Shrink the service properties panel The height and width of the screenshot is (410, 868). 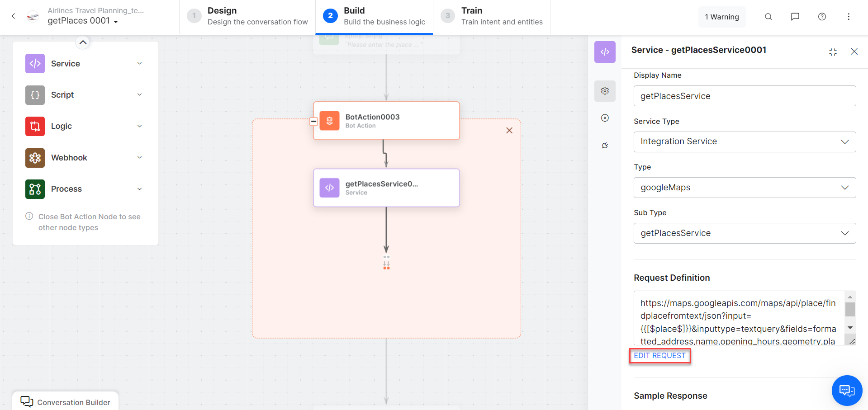tap(833, 52)
